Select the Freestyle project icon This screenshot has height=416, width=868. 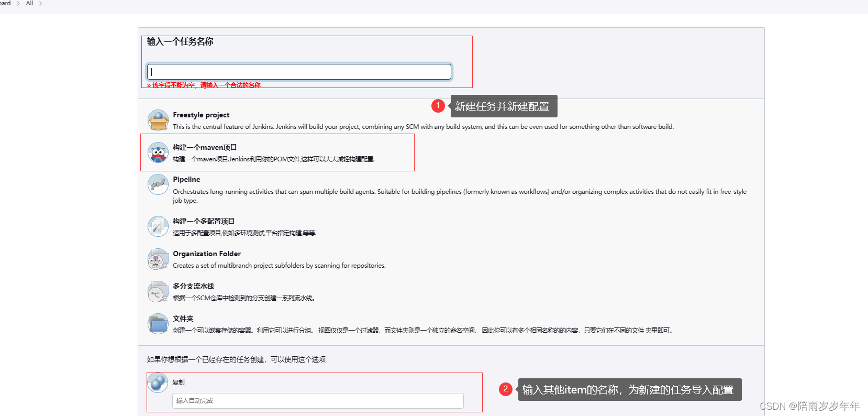tap(158, 120)
